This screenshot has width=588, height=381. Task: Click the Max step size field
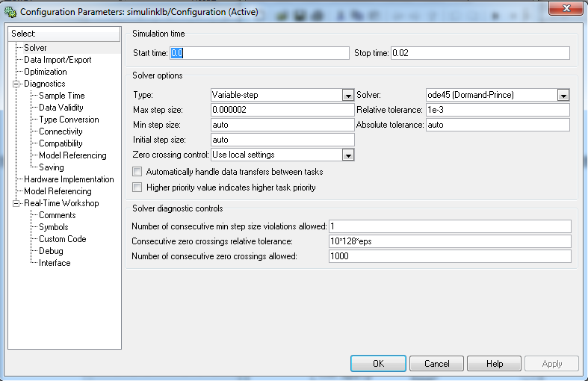[282, 110]
